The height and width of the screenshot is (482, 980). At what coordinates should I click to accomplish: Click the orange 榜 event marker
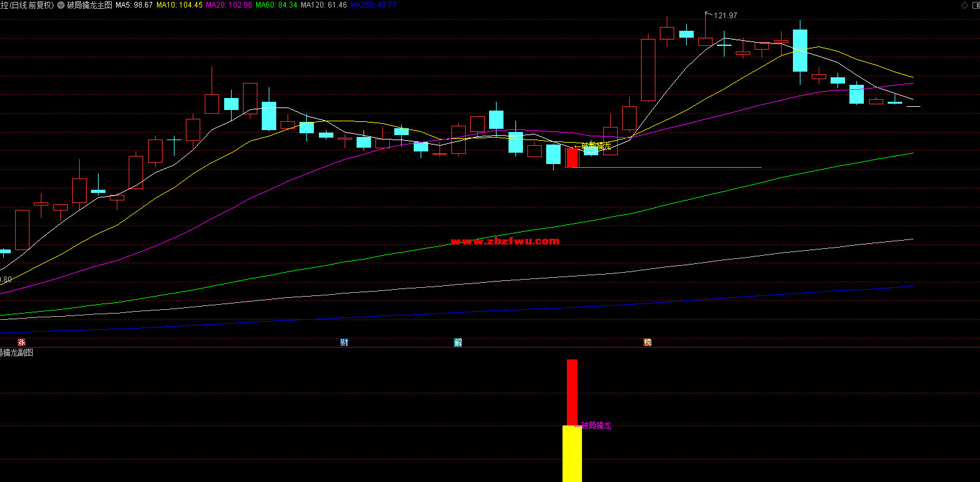pyautogui.click(x=647, y=342)
